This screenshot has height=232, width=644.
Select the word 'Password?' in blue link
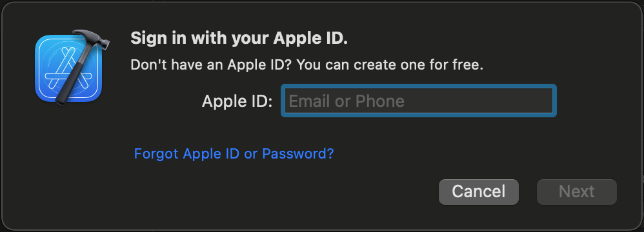pos(298,154)
